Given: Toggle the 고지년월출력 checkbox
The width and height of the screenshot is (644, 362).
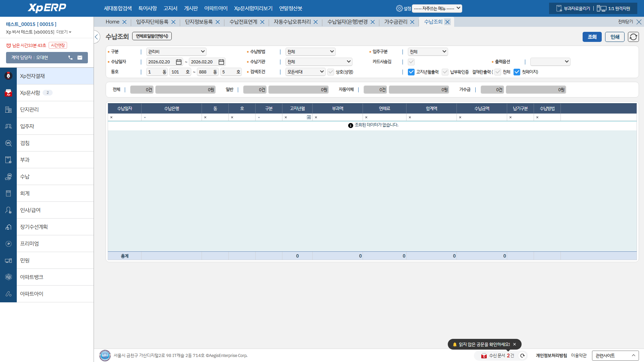Looking at the screenshot, I should 411,72.
